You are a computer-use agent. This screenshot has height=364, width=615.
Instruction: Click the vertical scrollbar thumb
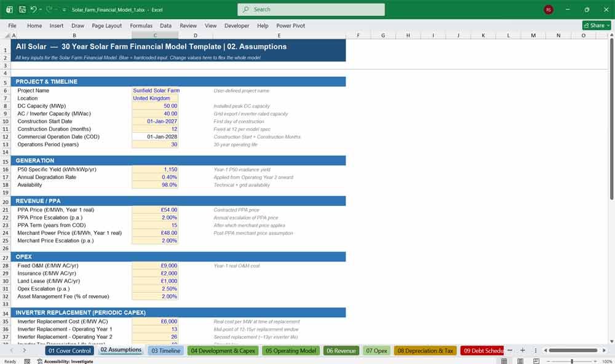611,119
